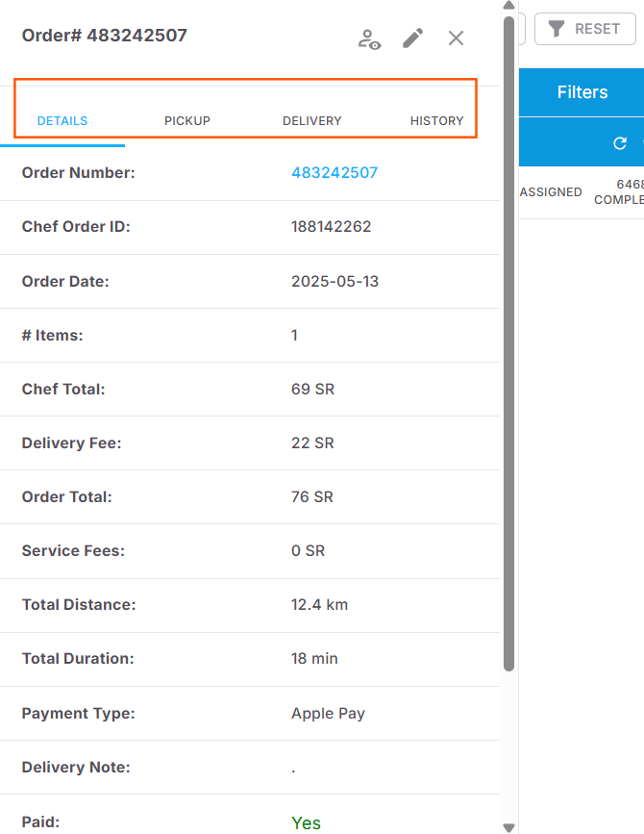This screenshot has width=644, height=834.
Task: Click the Chef Order ID: label
Action: [75, 227]
